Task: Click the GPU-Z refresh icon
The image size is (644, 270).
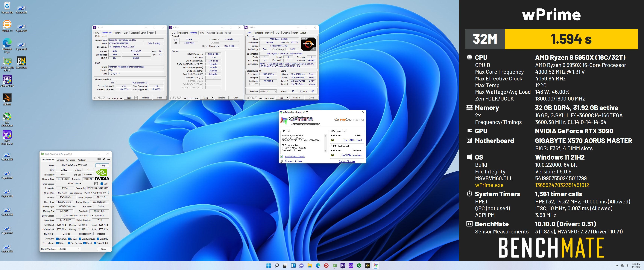Action: [104, 159]
